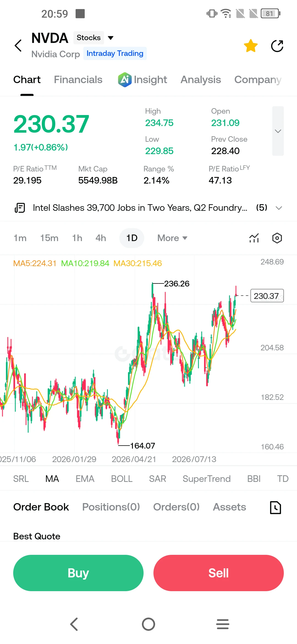Open the hexagon chart settings icon
The height and width of the screenshot is (644, 297).
coord(277,238)
